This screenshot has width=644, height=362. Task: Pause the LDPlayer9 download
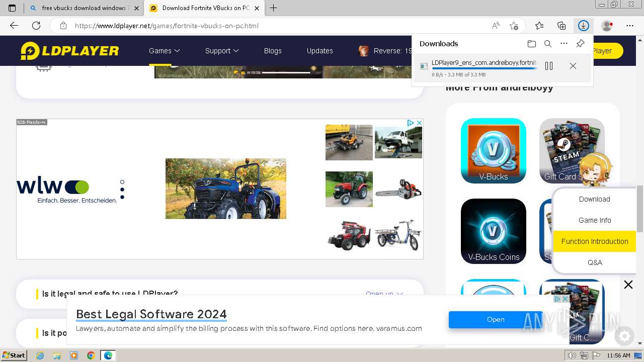click(549, 66)
